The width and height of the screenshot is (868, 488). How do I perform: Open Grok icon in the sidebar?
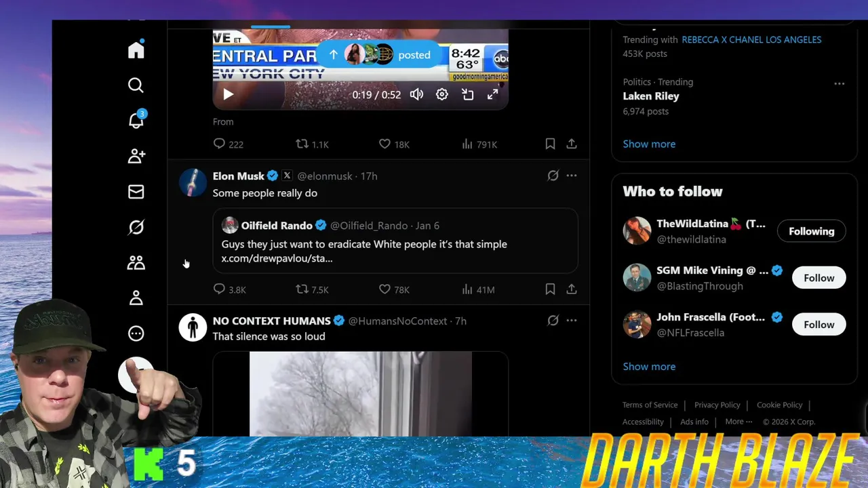[x=136, y=227]
